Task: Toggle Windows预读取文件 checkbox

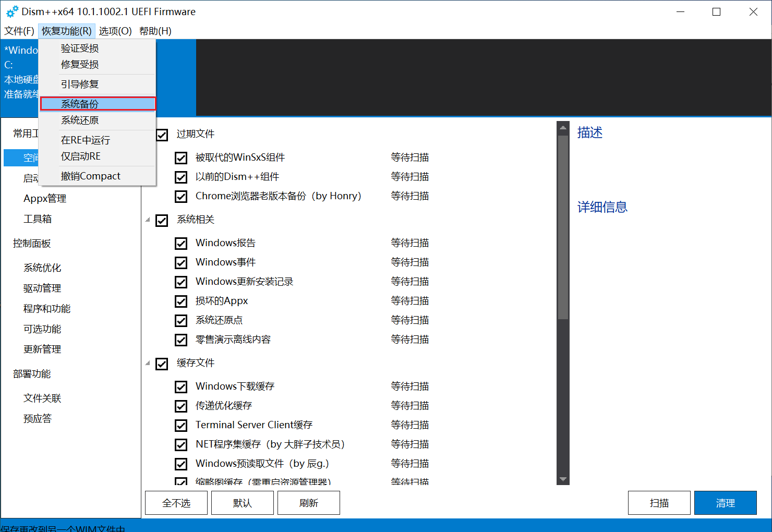Action: [181, 464]
